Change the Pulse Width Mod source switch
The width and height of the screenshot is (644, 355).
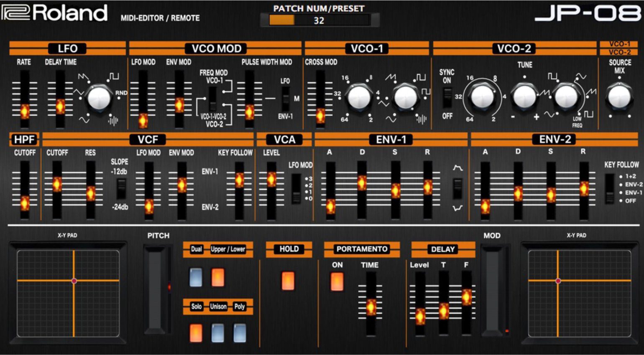click(x=286, y=99)
